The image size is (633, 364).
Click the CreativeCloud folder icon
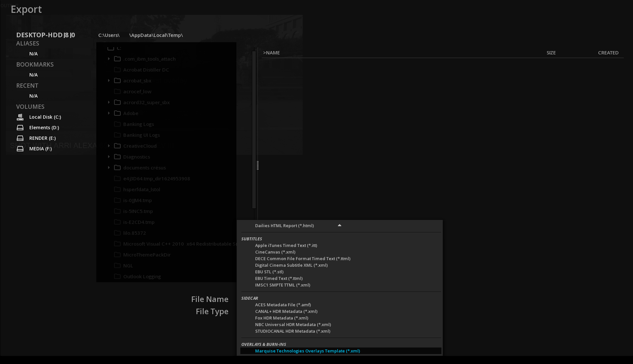click(117, 146)
